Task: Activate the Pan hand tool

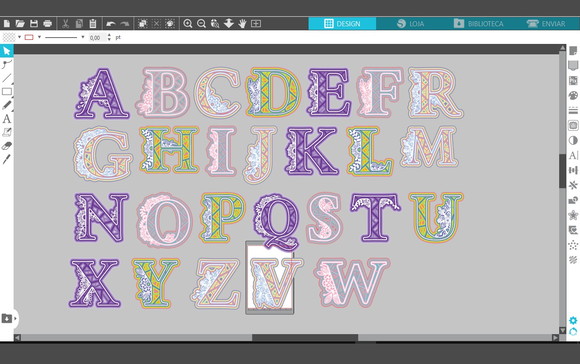Action: coord(242,24)
